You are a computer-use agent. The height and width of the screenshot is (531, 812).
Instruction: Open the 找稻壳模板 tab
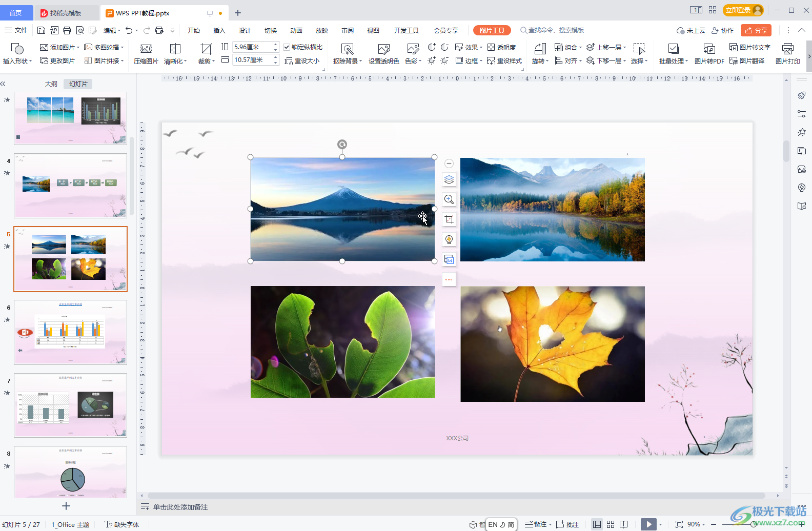[66, 13]
